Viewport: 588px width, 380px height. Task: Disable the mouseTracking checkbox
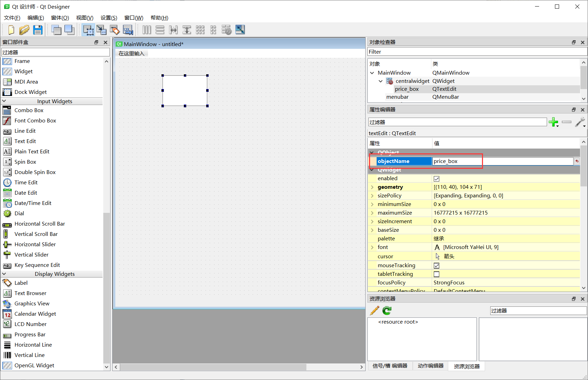tap(437, 265)
